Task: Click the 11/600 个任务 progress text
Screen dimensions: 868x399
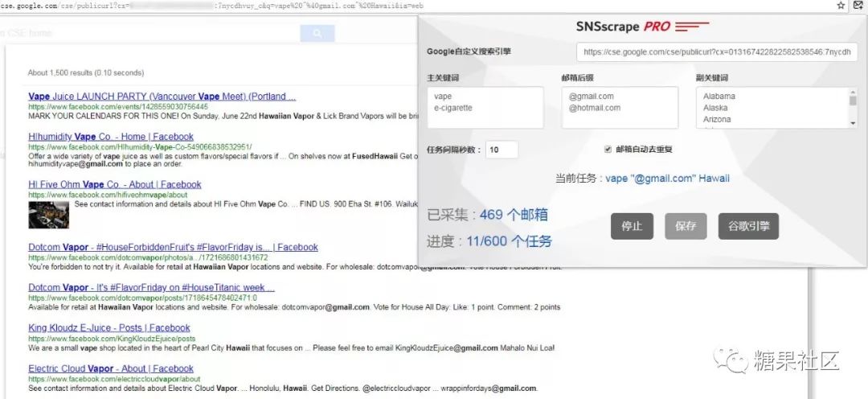Action: [509, 241]
